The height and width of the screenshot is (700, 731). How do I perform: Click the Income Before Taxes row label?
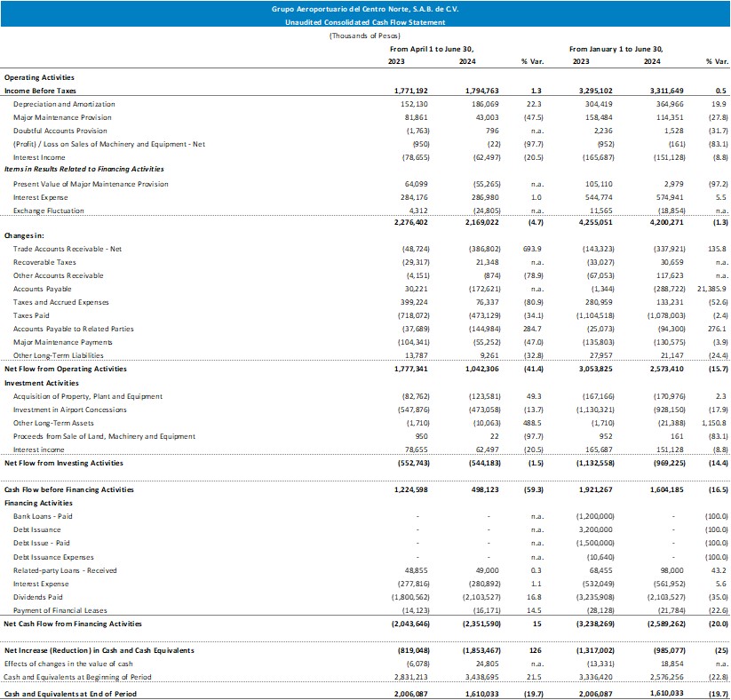39,91
